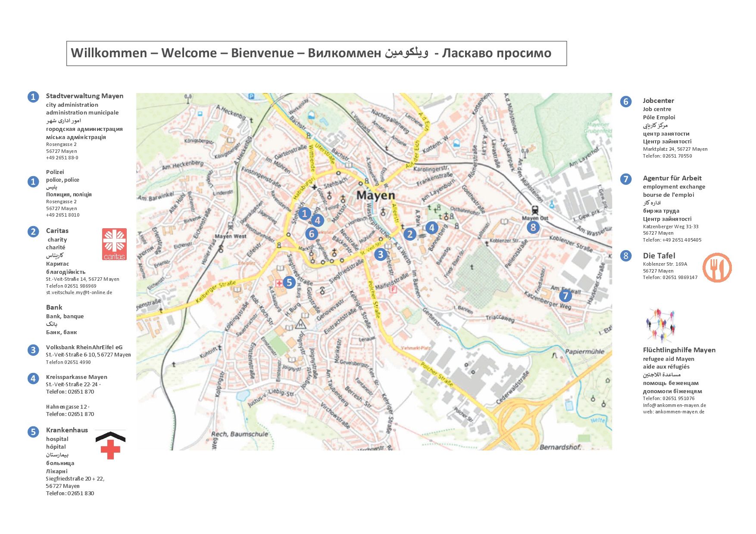Screen dimensions: 756x534
Task: Click the red Caritas logo
Action: click(114, 244)
